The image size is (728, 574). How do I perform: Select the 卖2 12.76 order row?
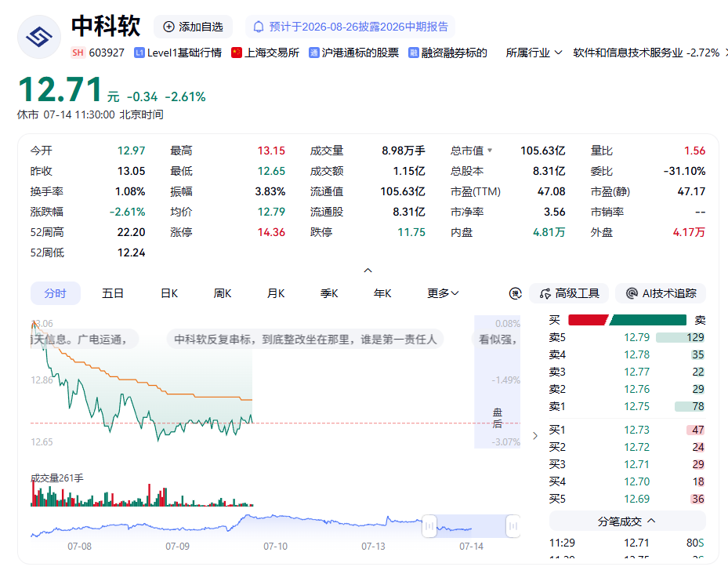[627, 389]
